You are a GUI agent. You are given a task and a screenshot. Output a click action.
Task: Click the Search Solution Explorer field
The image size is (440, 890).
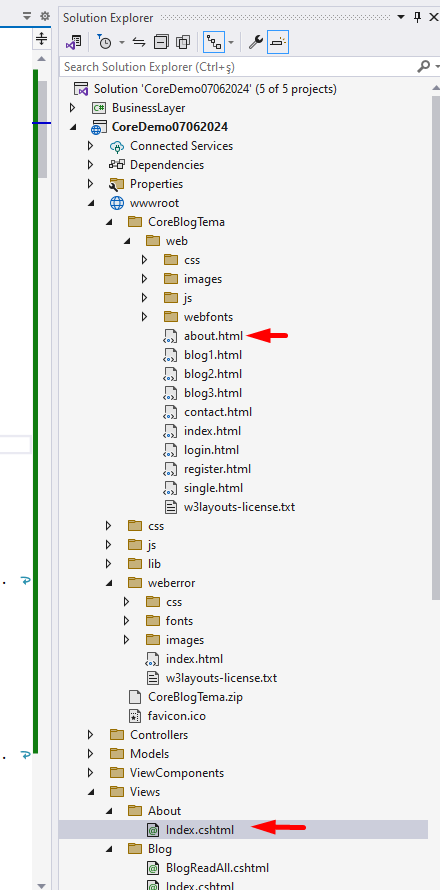click(x=238, y=67)
